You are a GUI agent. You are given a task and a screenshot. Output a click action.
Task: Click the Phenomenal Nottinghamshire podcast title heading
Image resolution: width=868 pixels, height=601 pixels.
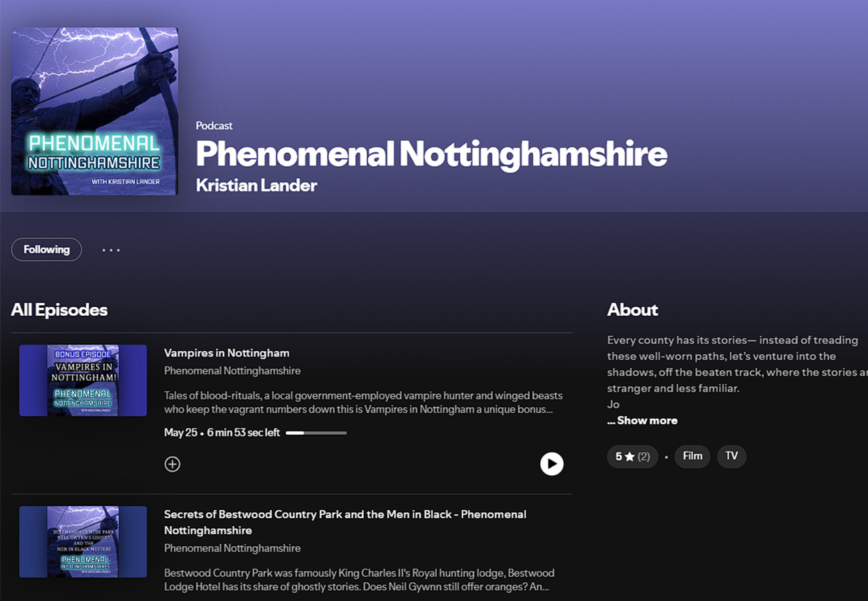click(431, 154)
